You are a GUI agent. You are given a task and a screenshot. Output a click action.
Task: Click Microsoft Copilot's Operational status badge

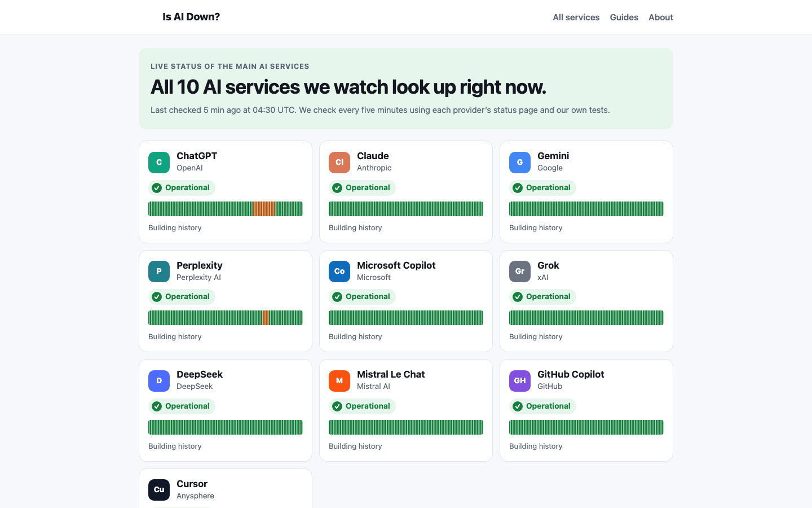(x=362, y=297)
